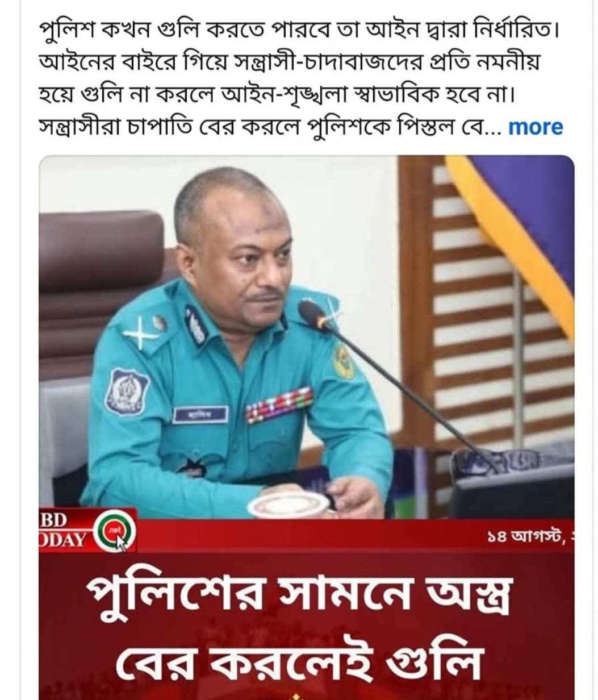Click third post line starting 'হয়ে গুলি না'
Viewport: 598px width, 700px height.
pyautogui.click(x=275, y=93)
